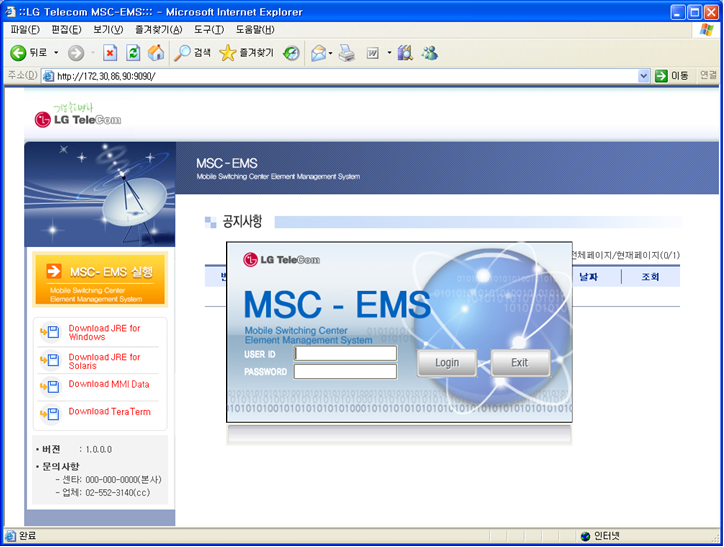Click the Login button
724x547 pixels.
pos(447,363)
